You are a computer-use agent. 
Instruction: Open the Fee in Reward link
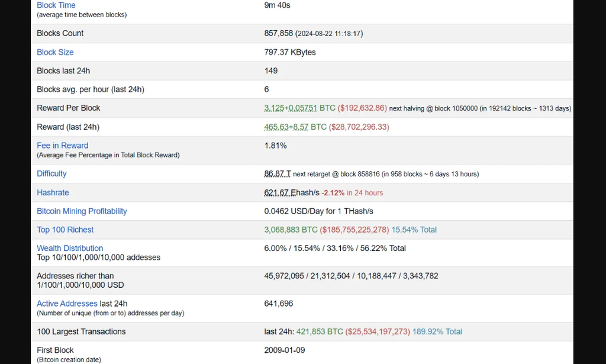pyautogui.click(x=63, y=146)
